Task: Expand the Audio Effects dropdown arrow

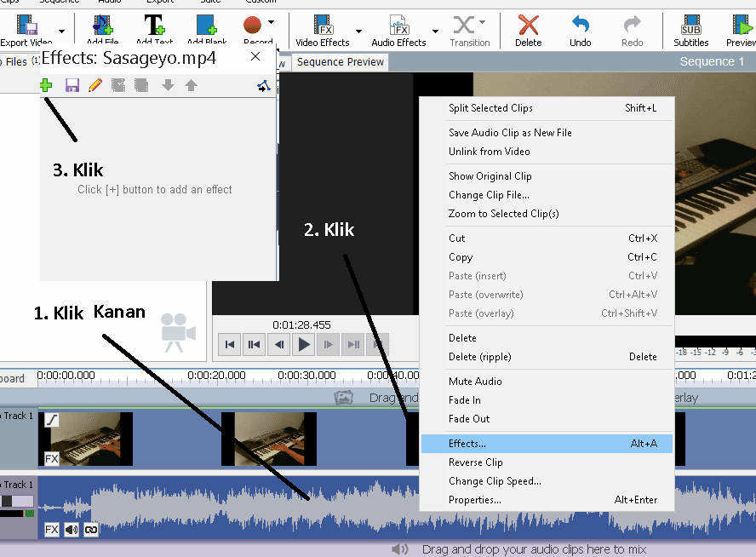Action: tap(435, 32)
